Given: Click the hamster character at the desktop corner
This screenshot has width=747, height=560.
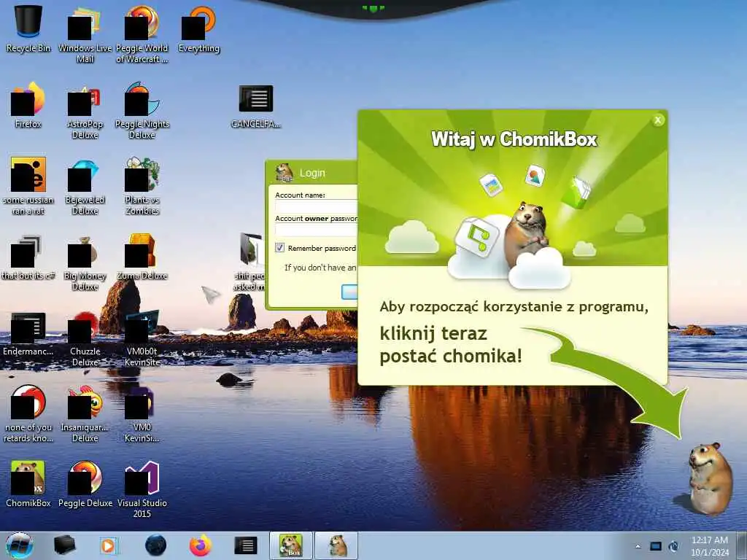Looking at the screenshot, I should point(711,478).
